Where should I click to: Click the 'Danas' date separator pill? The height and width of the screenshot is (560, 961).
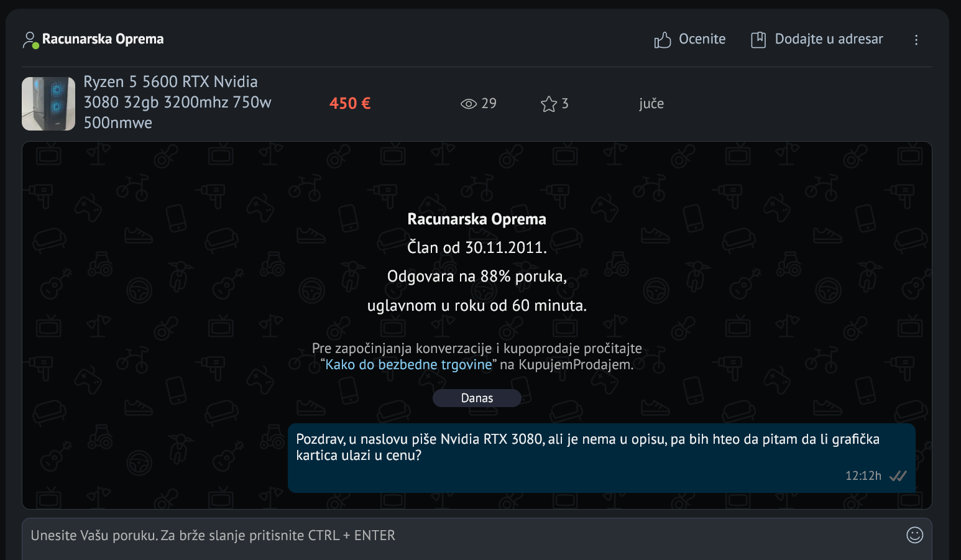pos(477,398)
